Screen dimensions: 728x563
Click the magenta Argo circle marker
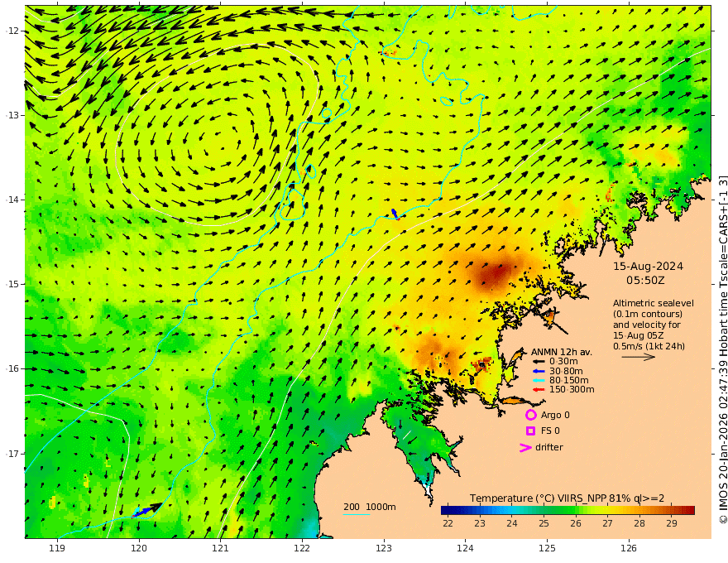pyautogui.click(x=530, y=415)
